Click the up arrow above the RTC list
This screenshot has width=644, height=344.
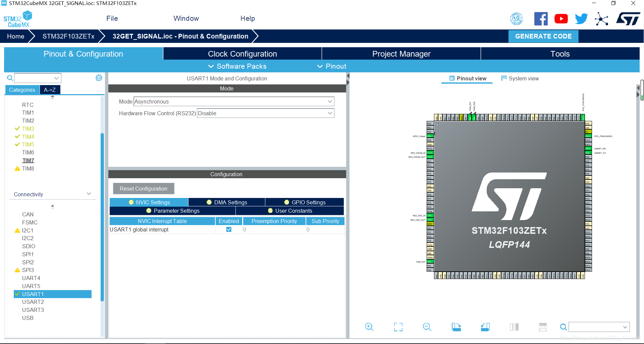click(x=52, y=97)
